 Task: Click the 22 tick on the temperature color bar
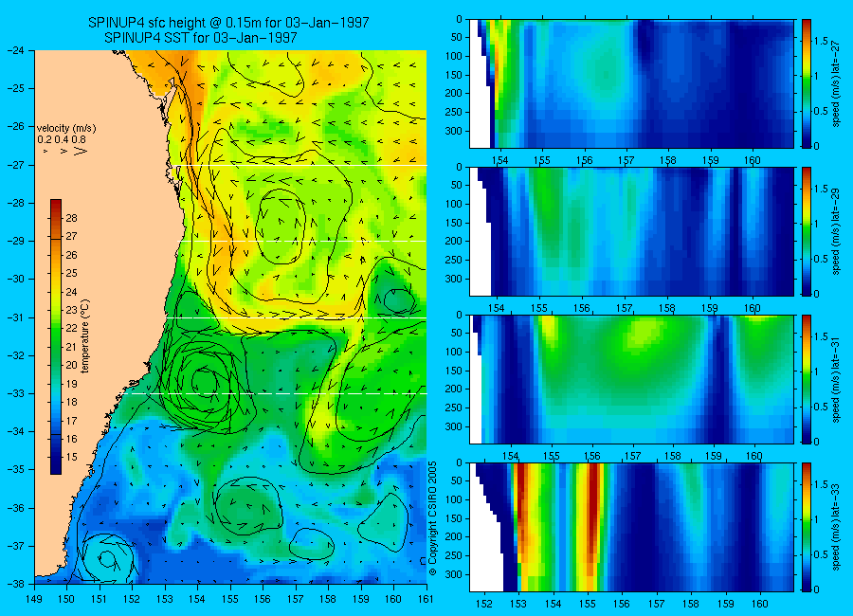pos(71,328)
